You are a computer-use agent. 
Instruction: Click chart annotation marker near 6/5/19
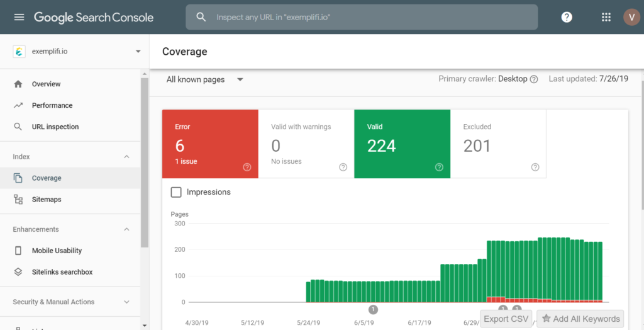point(373,309)
